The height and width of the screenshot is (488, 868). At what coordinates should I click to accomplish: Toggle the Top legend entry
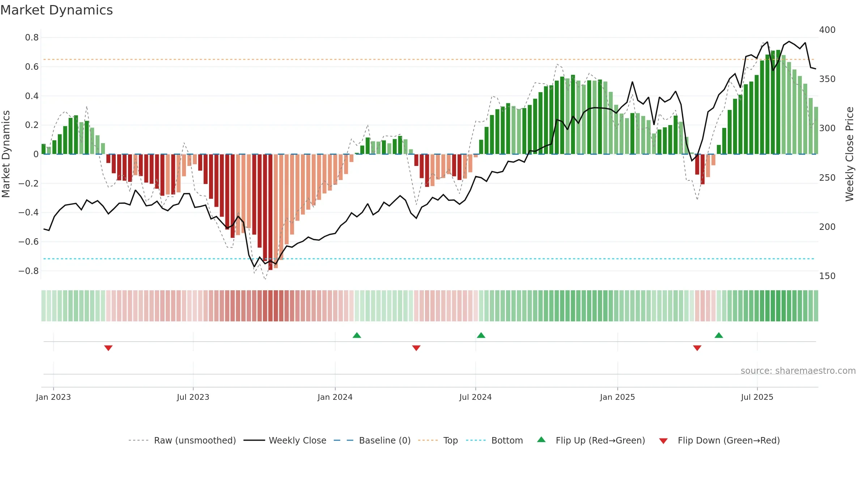click(x=438, y=440)
